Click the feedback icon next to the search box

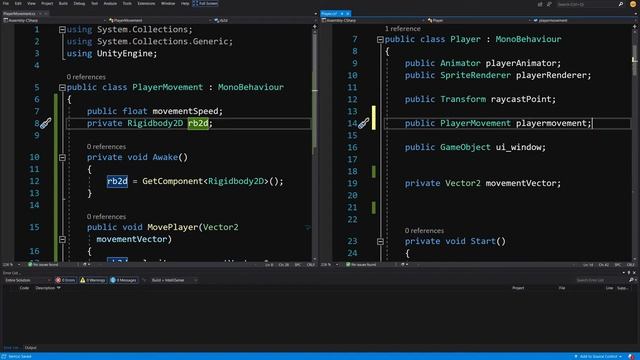point(549,4)
